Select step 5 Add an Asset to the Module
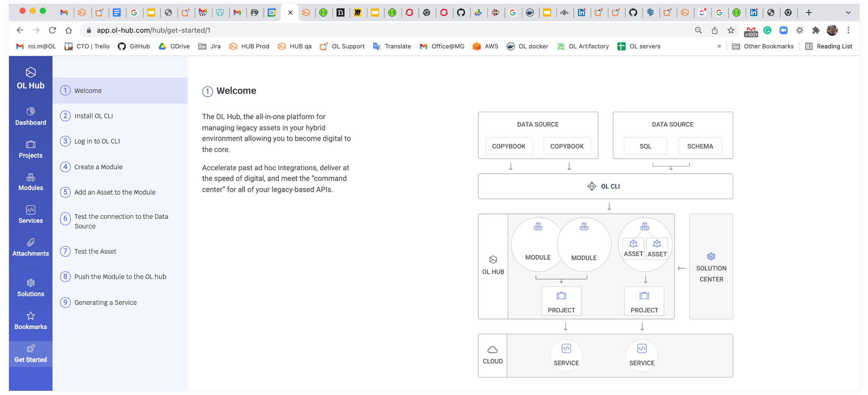Screen dimensions: 868x395 [120, 192]
